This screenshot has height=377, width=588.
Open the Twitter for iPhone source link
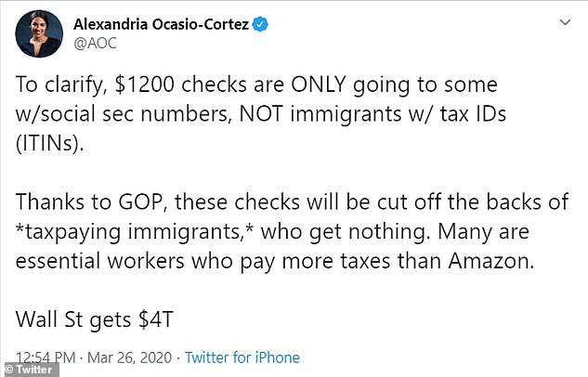click(242, 357)
